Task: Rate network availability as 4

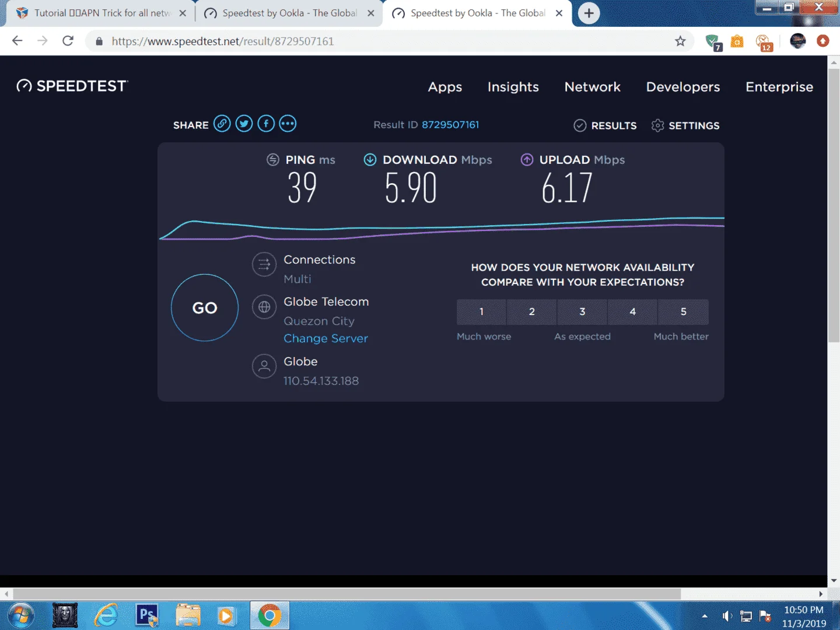Action: pos(632,312)
